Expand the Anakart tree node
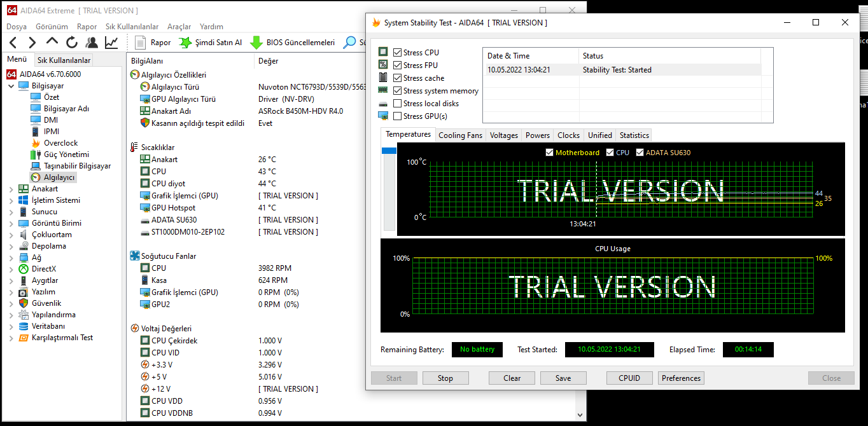Screen dimensions: 868x426 pos(11,189)
